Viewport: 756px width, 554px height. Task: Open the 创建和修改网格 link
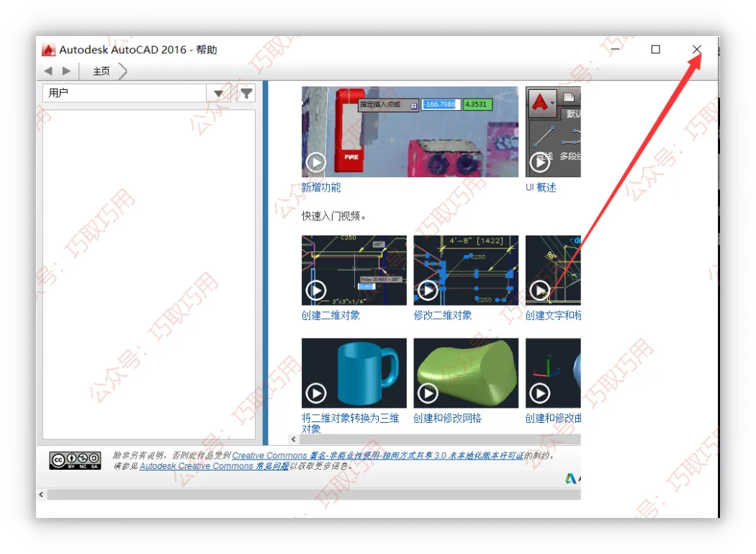click(x=447, y=418)
